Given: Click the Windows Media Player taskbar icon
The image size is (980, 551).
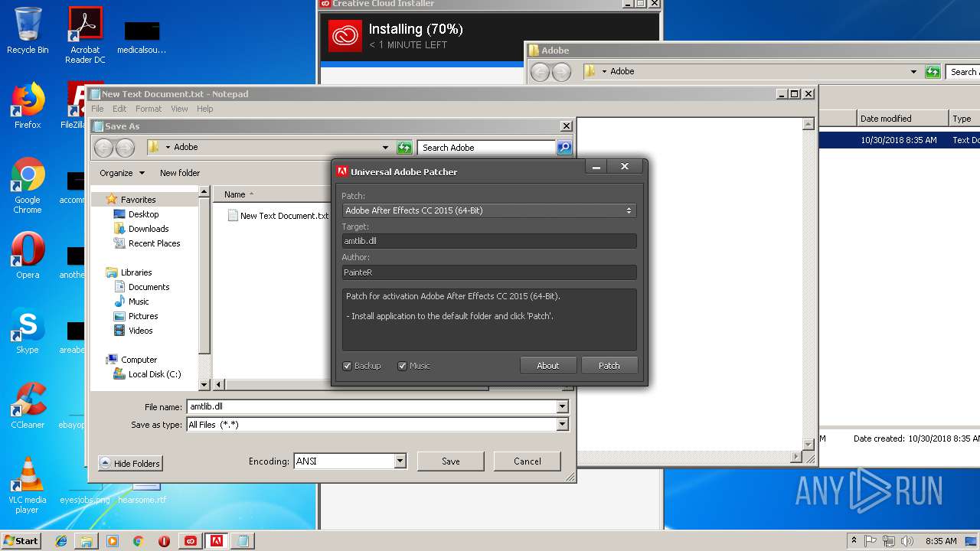Looking at the screenshot, I should pyautogui.click(x=113, y=541).
